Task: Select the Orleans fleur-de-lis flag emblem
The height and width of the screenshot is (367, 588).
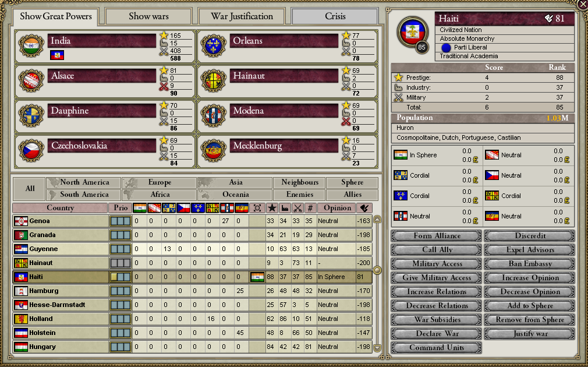Action: point(214,46)
